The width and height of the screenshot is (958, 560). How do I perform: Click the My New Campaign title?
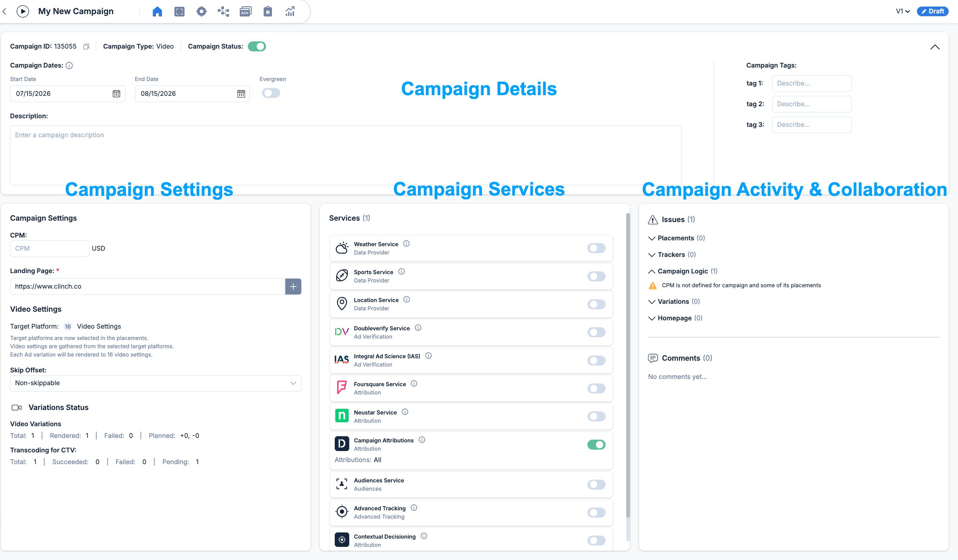tap(76, 11)
